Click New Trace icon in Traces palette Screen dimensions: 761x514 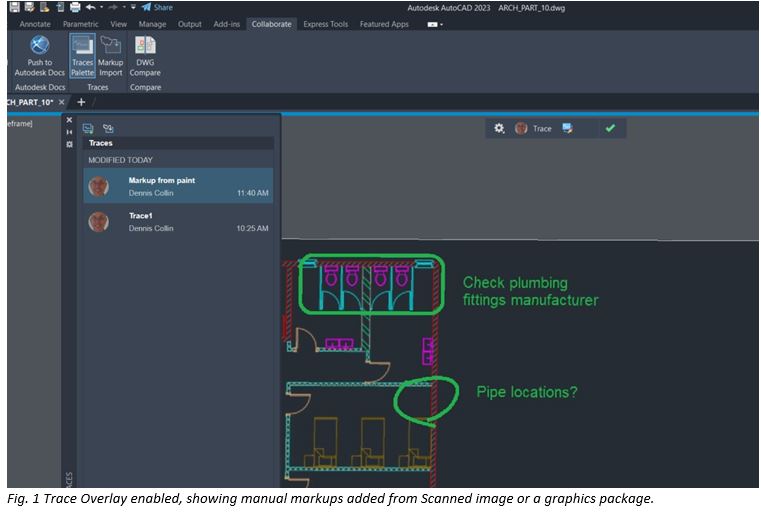coord(88,128)
